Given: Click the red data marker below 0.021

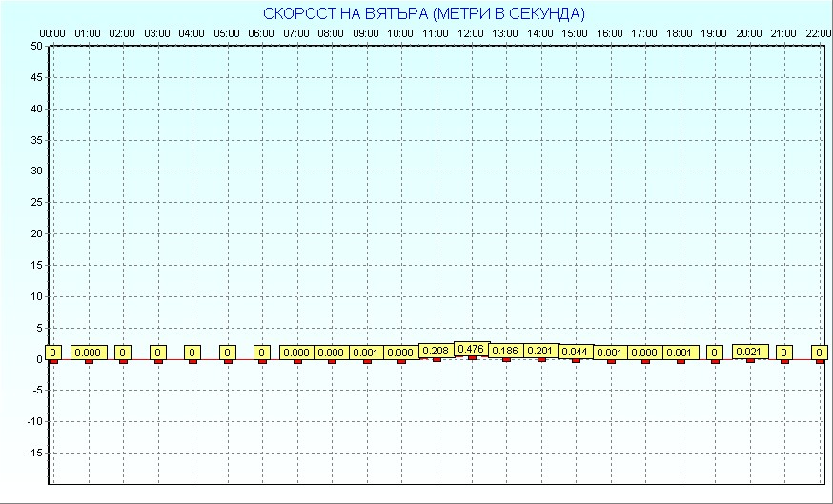Looking at the screenshot, I should [749, 360].
